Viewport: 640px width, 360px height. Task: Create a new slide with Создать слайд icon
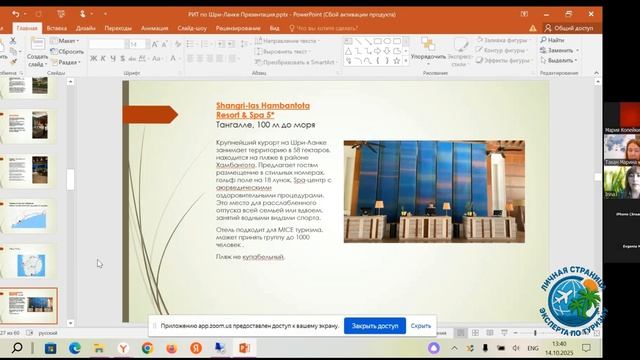[37, 44]
